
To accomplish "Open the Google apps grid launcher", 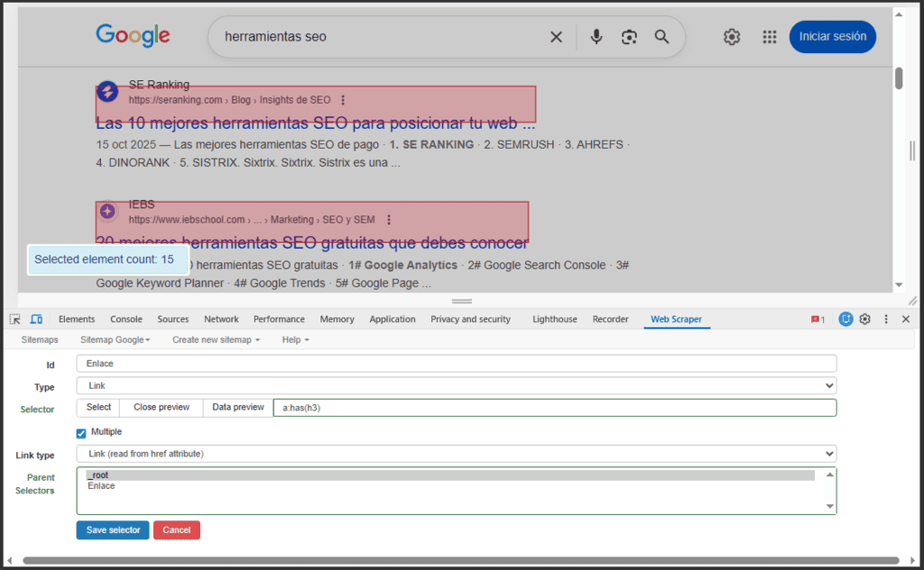I will pyautogui.click(x=770, y=36).
